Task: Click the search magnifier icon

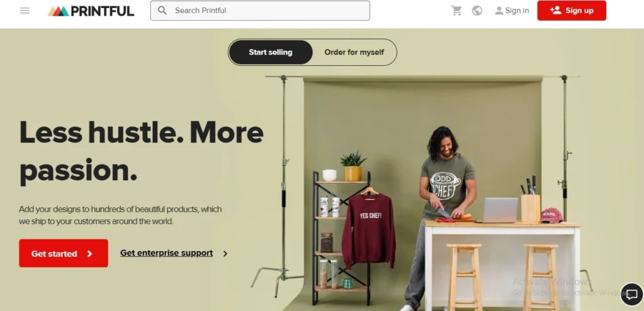Action: (x=162, y=10)
